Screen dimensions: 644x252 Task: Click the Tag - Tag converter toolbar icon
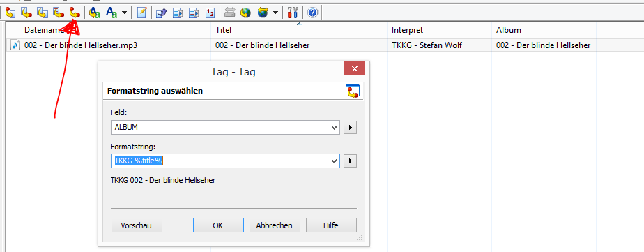point(75,13)
